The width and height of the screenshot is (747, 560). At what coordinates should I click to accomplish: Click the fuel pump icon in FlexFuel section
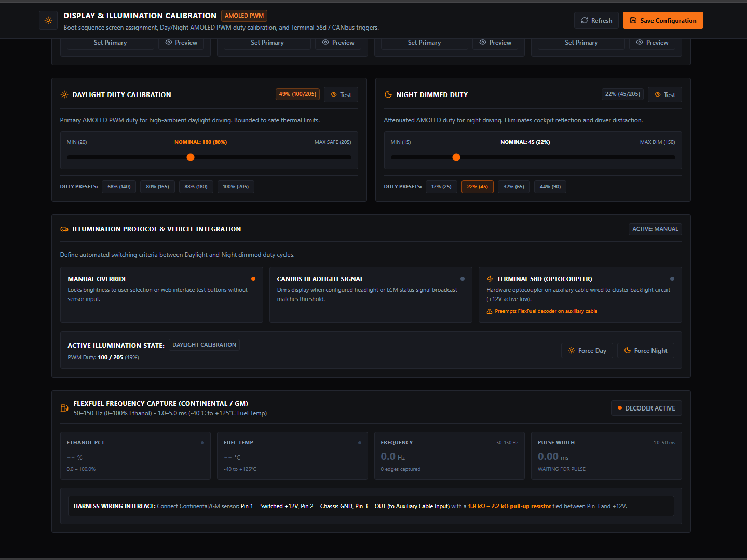coord(64,408)
